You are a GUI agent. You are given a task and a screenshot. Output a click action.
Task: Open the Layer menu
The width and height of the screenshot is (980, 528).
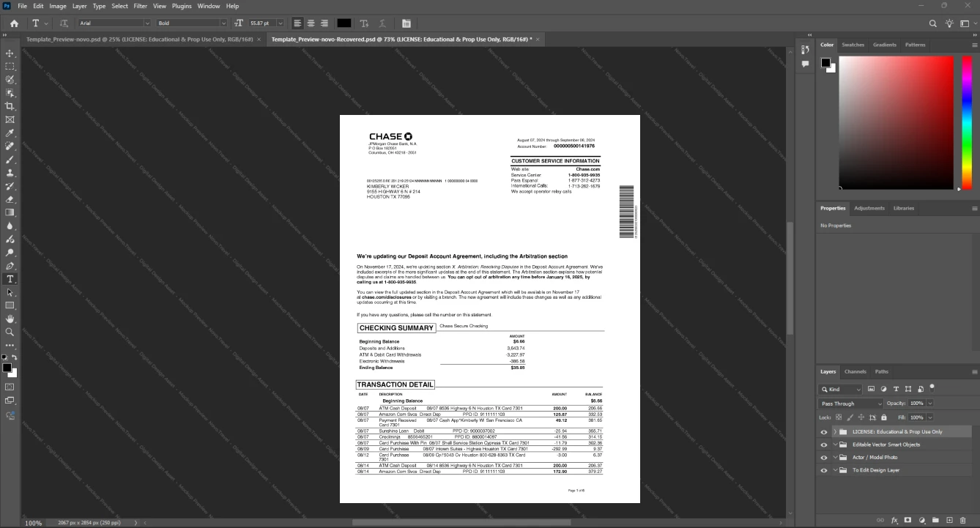coord(79,6)
